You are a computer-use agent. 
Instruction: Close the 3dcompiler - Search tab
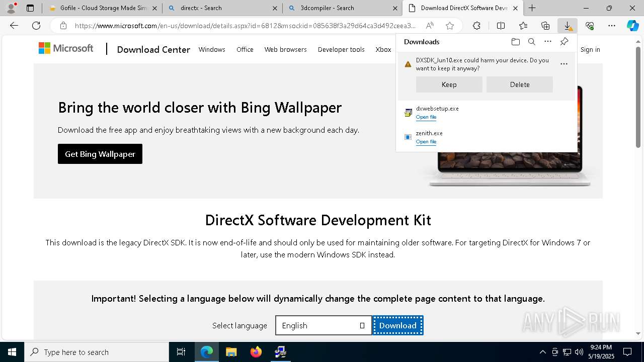coord(395,8)
